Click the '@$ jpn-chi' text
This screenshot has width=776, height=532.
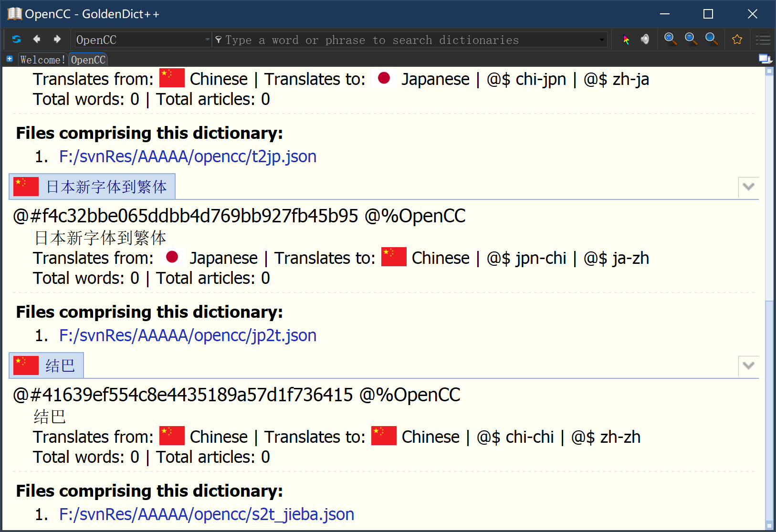526,258
